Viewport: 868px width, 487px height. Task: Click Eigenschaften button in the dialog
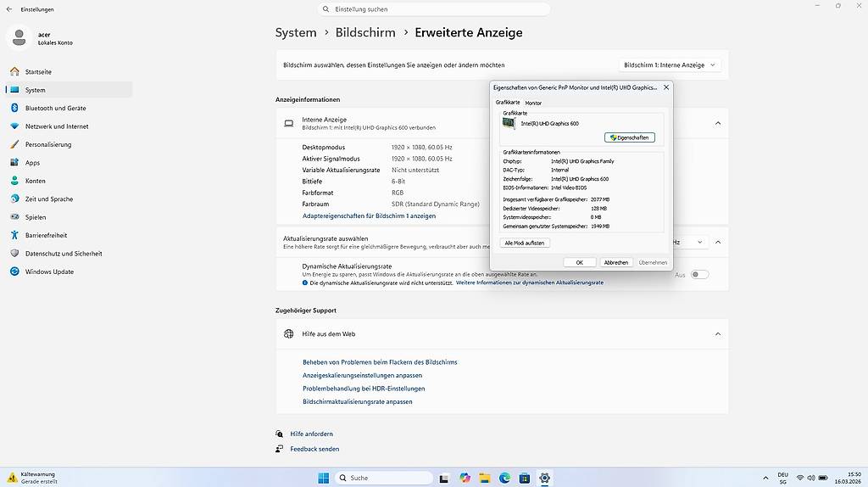point(630,137)
